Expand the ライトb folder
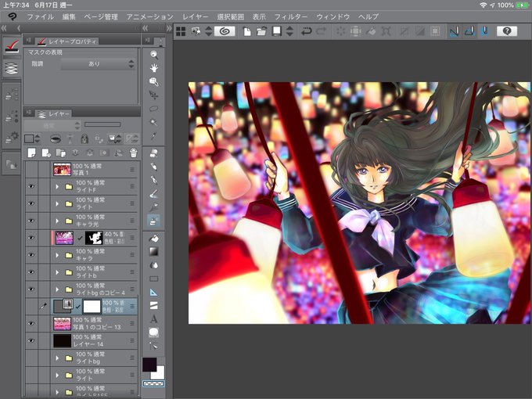The width and height of the screenshot is (532, 399). click(x=57, y=272)
